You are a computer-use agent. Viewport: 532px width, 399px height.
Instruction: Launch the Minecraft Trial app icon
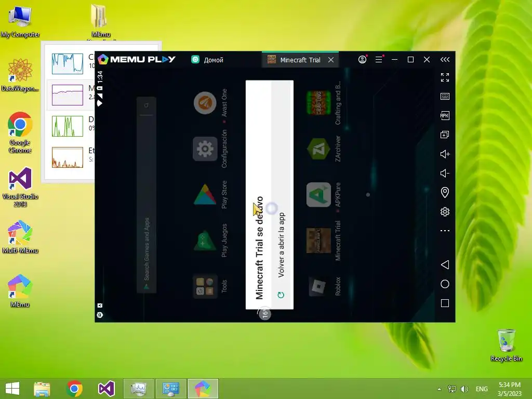pyautogui.click(x=318, y=240)
